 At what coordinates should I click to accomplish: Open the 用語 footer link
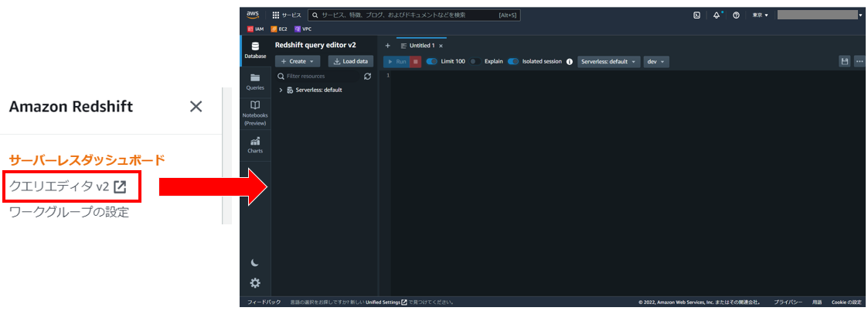(x=817, y=302)
